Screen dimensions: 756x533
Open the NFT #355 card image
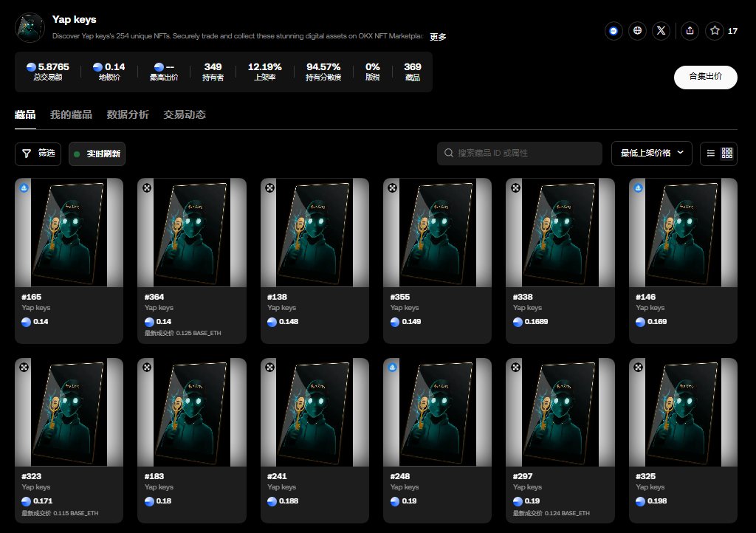(x=437, y=233)
